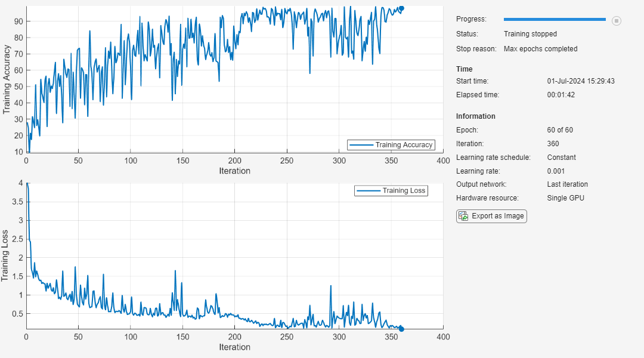Click the accuracy plot Iteration axis label

234,171
